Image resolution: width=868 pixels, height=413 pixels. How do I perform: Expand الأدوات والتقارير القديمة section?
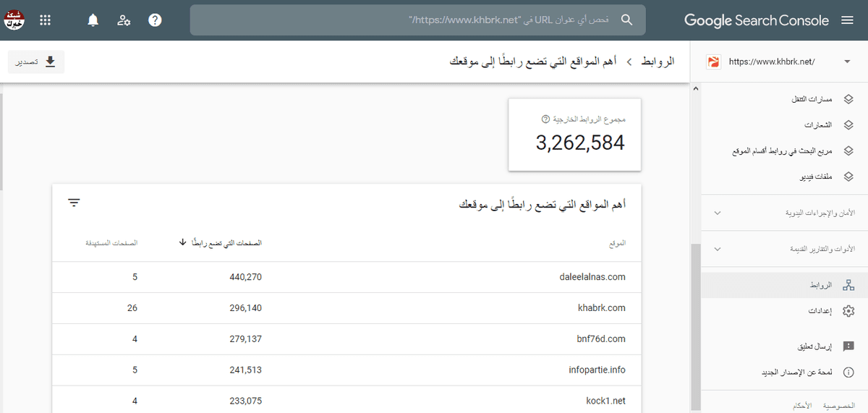(x=784, y=249)
